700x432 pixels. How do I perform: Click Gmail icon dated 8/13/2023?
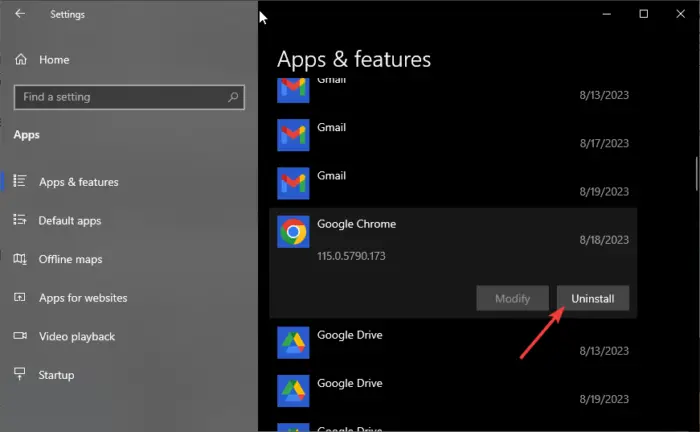point(293,91)
